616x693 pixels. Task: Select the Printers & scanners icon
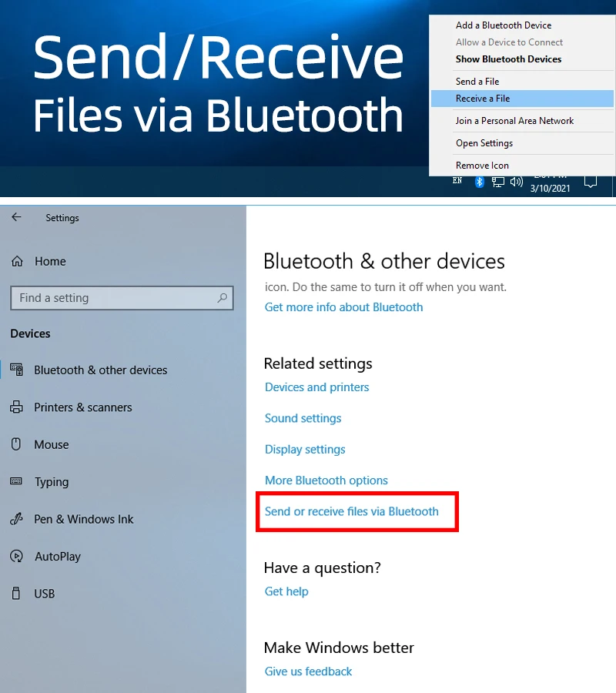tap(16, 407)
